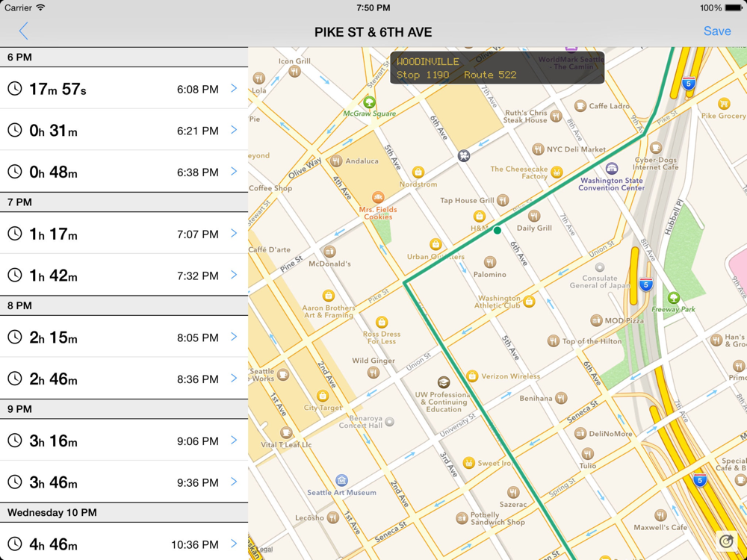Tap the clock icon beside 1h 17m
Screen dimensions: 747x560
coord(15,233)
